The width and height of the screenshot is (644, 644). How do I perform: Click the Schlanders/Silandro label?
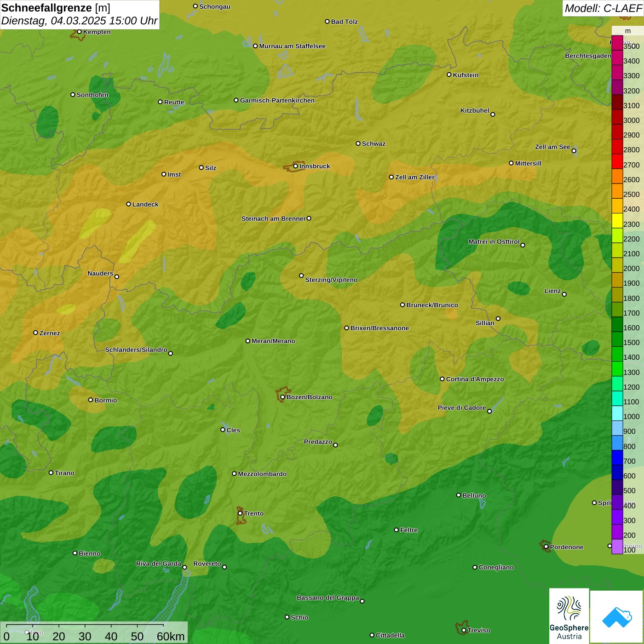pos(136,350)
